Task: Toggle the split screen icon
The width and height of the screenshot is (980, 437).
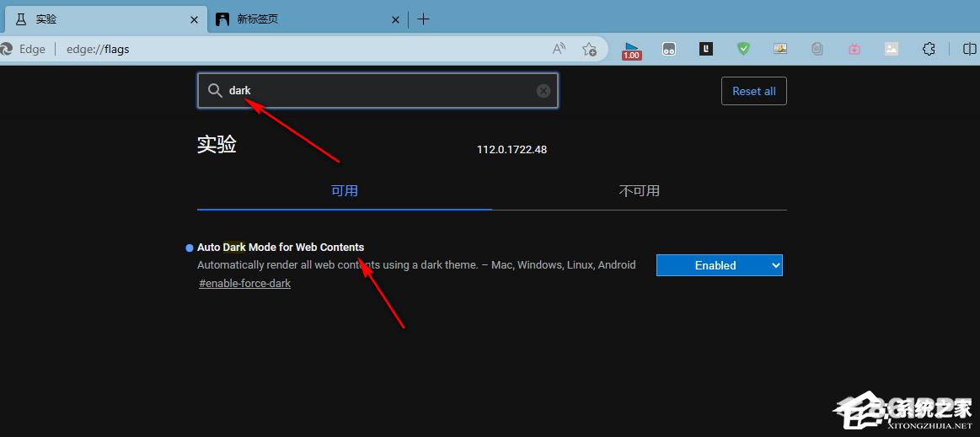Action: tap(969, 49)
